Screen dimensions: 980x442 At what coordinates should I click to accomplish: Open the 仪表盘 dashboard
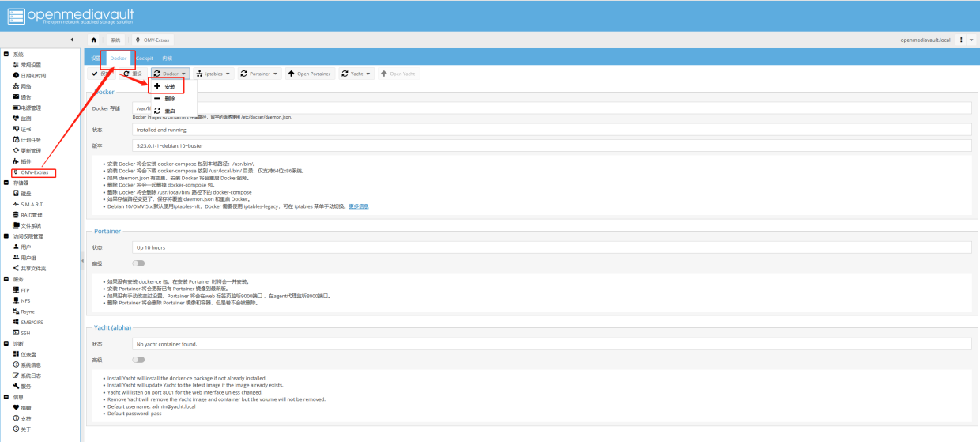click(x=28, y=354)
